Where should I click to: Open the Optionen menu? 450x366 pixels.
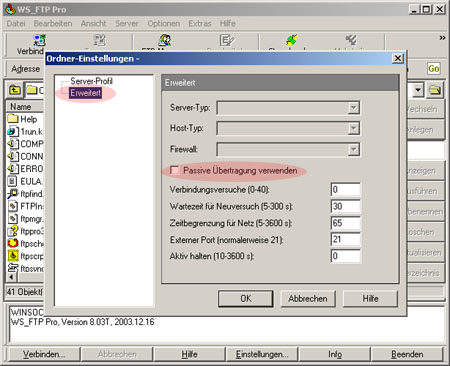point(164,23)
